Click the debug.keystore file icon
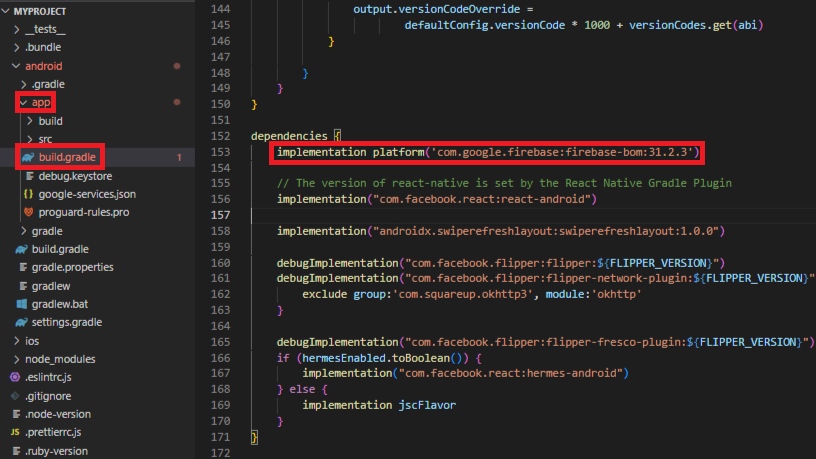 point(30,176)
